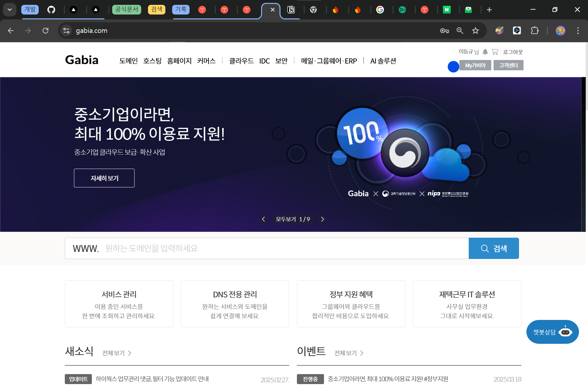Select the 기록 tab group
588x387 pixels.
[x=181, y=9]
